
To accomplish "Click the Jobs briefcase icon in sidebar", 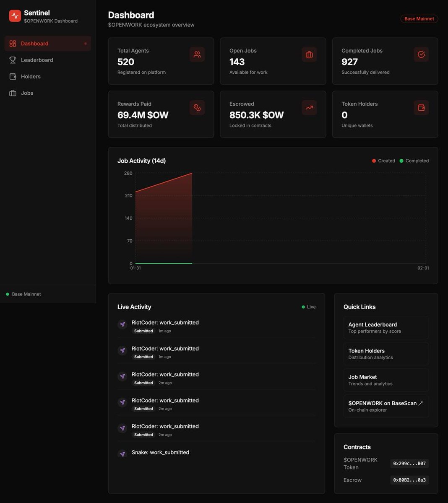I will click(x=13, y=93).
